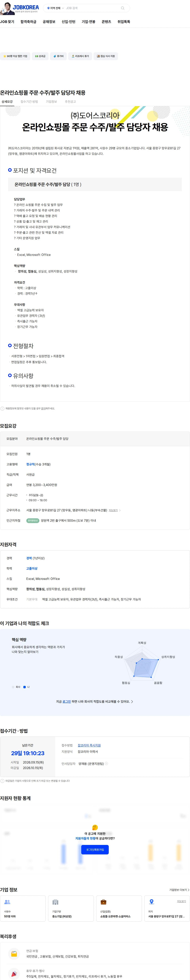Screen dimensions: 190x980
Task: Open the 공채정보 menu
Action: tap(49, 22)
